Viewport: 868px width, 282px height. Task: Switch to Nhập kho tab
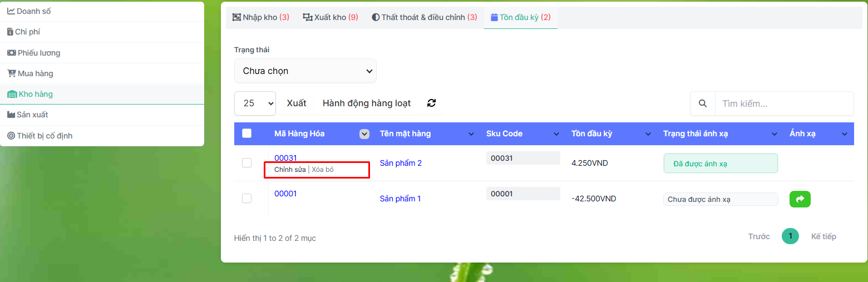click(260, 17)
